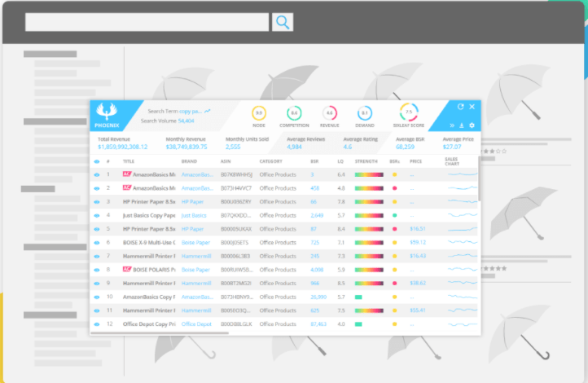The height and width of the screenshot is (383, 588).
Task: Close the Phoenix panel
Action: point(472,107)
